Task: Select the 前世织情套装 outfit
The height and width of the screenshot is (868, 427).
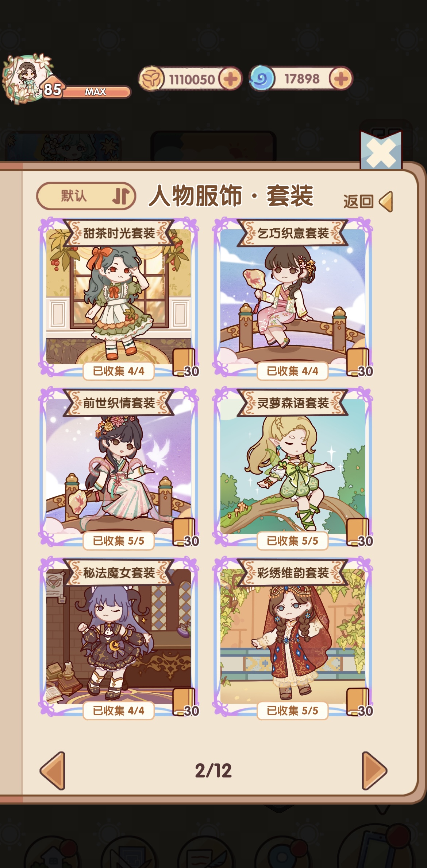Action: pyautogui.click(x=119, y=467)
